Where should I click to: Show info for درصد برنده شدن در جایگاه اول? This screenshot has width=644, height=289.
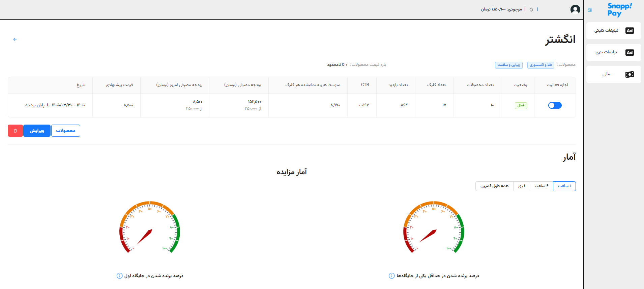[119, 276]
